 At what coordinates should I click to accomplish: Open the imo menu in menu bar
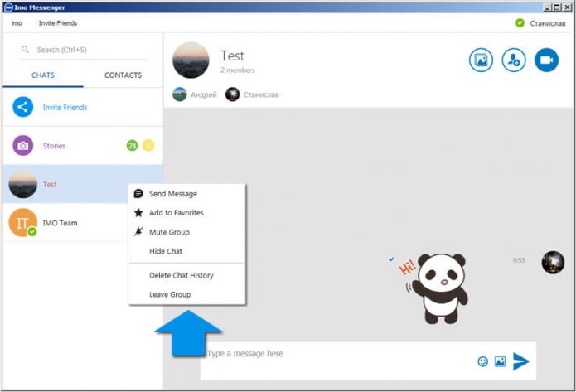17,23
